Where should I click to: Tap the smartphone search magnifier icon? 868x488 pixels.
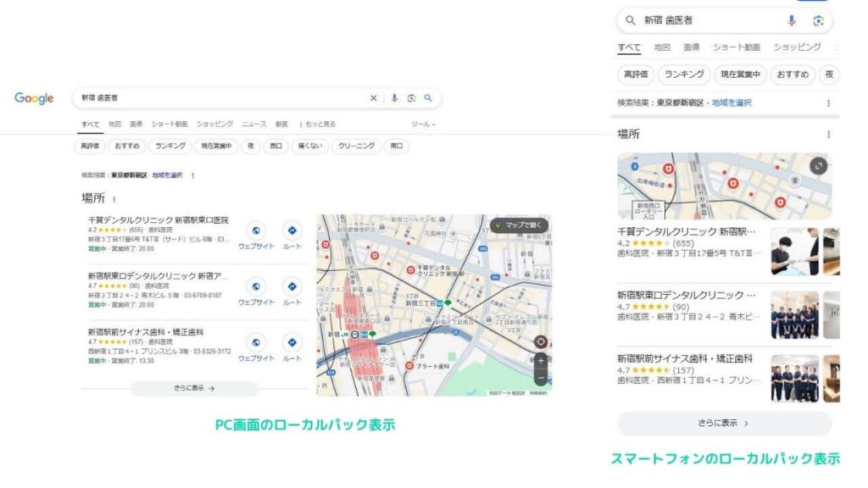coord(630,20)
